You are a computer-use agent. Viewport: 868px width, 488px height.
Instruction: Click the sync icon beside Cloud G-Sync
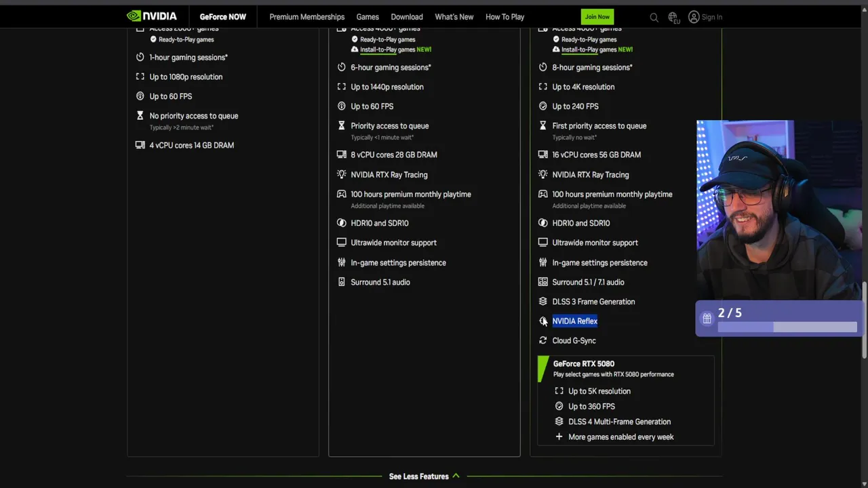point(542,340)
